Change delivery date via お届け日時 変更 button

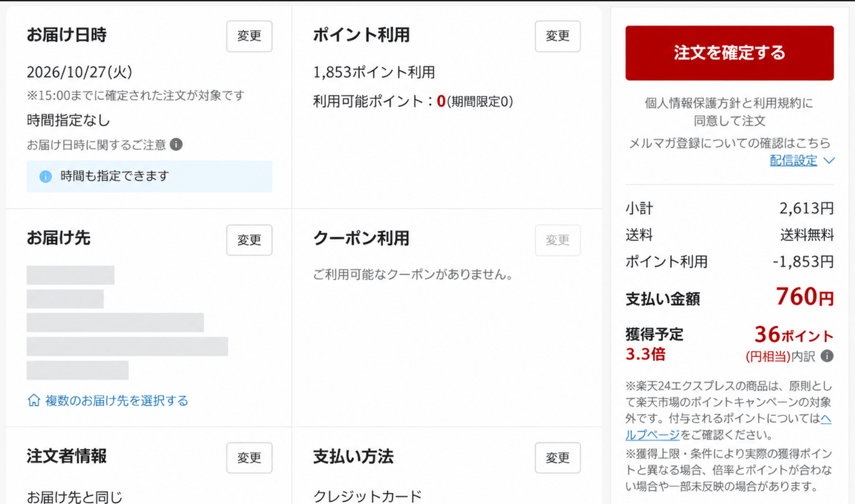250,36
